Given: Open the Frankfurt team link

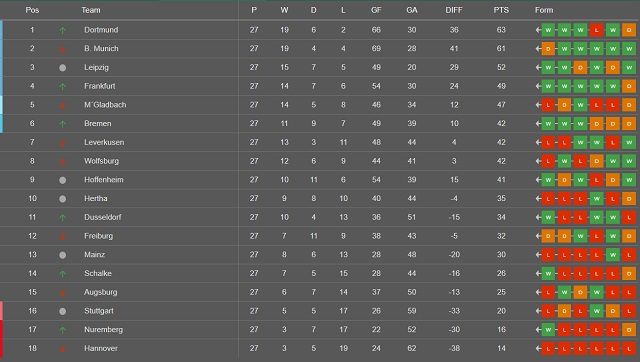Looking at the screenshot, I should click(100, 86).
